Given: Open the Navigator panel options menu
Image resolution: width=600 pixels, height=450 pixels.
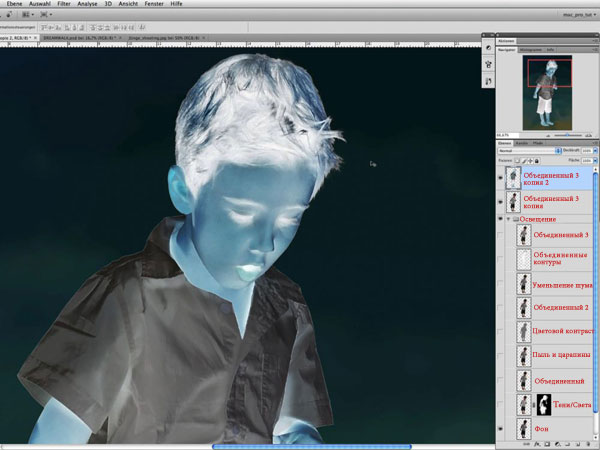Looking at the screenshot, I should (x=595, y=49).
